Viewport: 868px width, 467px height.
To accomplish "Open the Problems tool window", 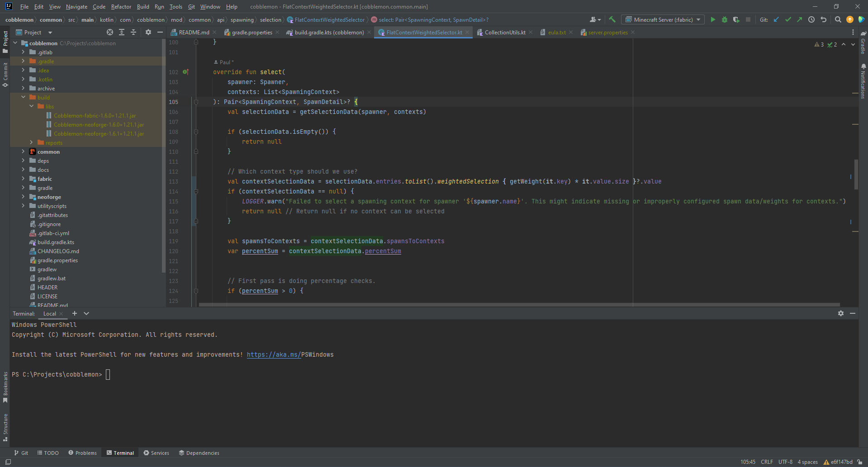I will pos(82,453).
